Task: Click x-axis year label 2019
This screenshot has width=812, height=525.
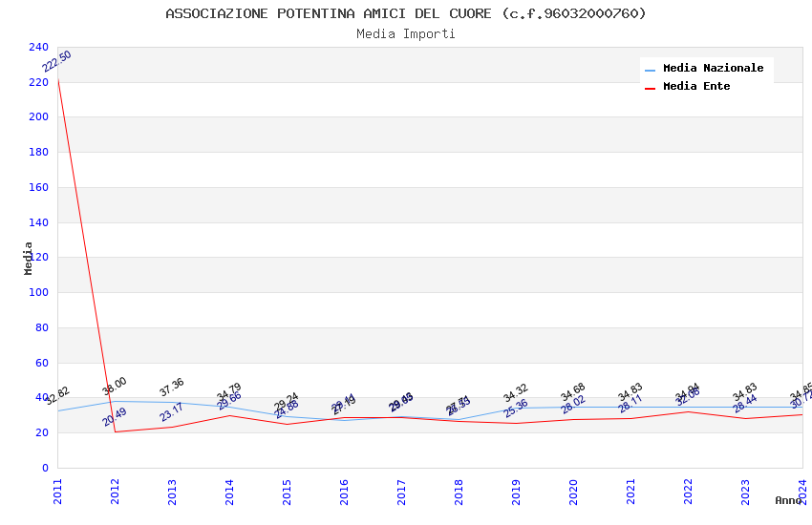Action: point(516,492)
